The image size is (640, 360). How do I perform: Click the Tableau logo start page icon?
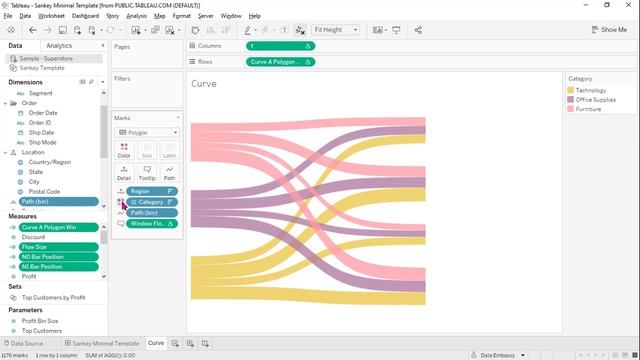pos(11,30)
